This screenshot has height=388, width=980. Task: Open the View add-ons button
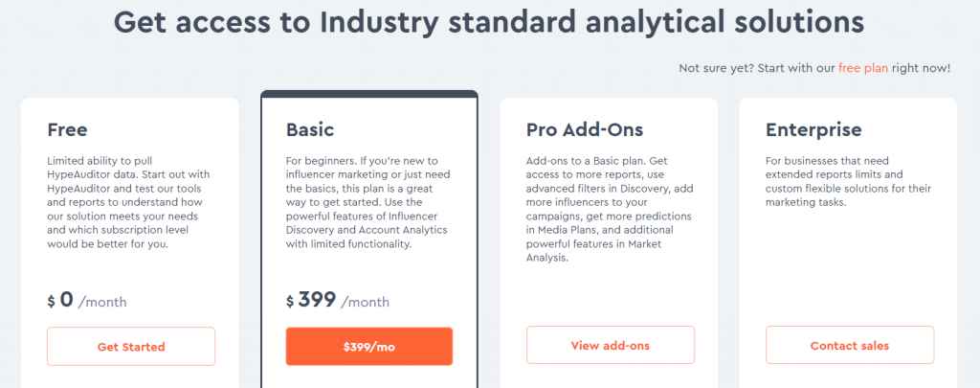[x=610, y=345]
